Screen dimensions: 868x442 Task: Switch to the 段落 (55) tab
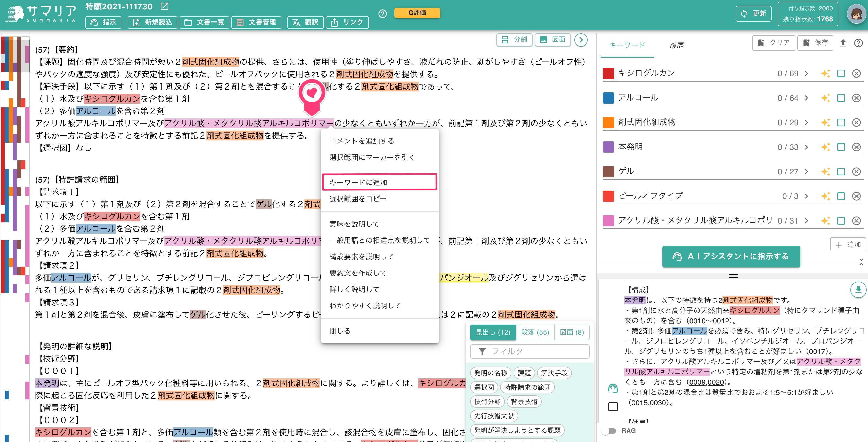tap(535, 333)
